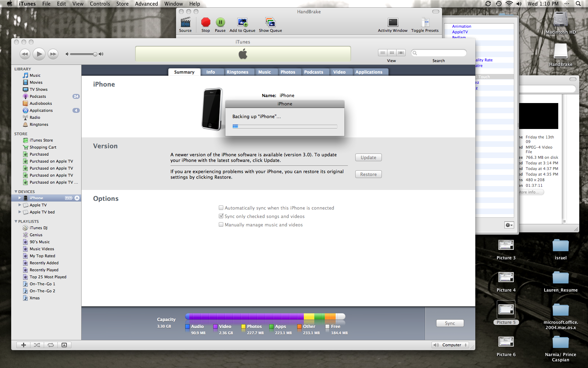Image resolution: width=588 pixels, height=368 pixels.
Task: Click Update to install iPhone software
Action: pyautogui.click(x=369, y=157)
